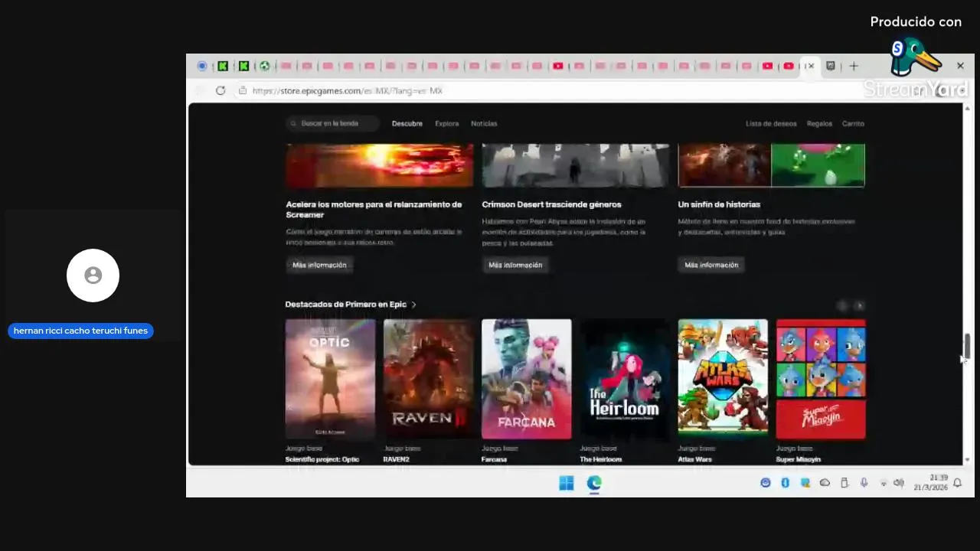Open a new browser tab
Image resolution: width=980 pixels, height=551 pixels.
point(854,66)
